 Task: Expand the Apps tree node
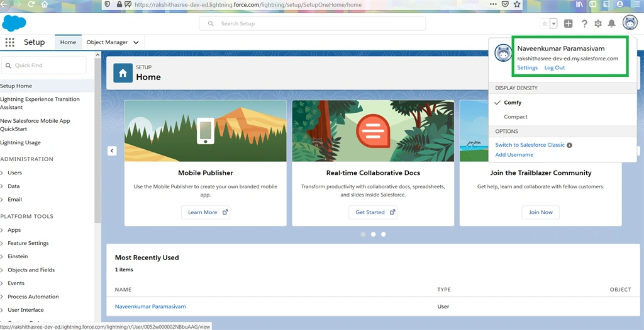click(2, 230)
